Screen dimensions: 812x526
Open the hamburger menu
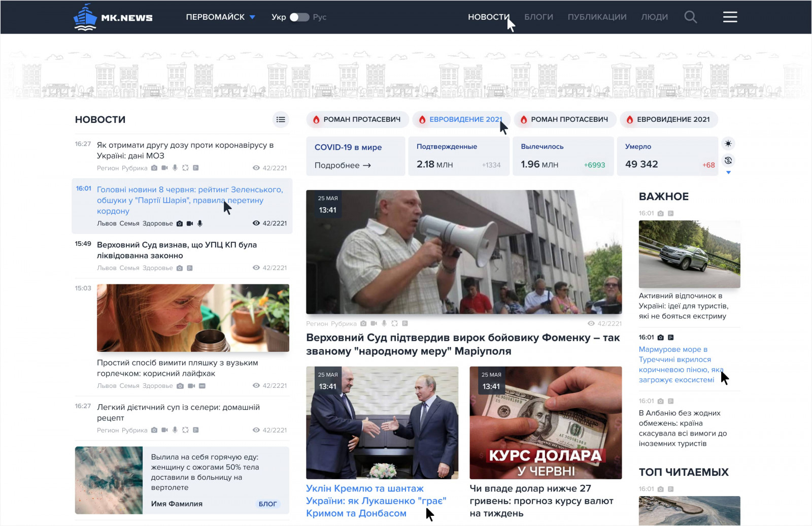pyautogui.click(x=730, y=17)
